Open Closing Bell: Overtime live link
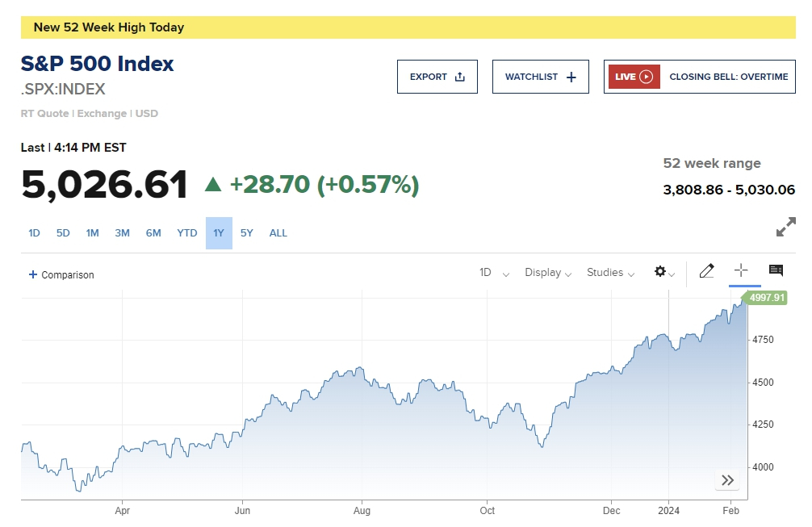The image size is (812, 527). (x=728, y=77)
